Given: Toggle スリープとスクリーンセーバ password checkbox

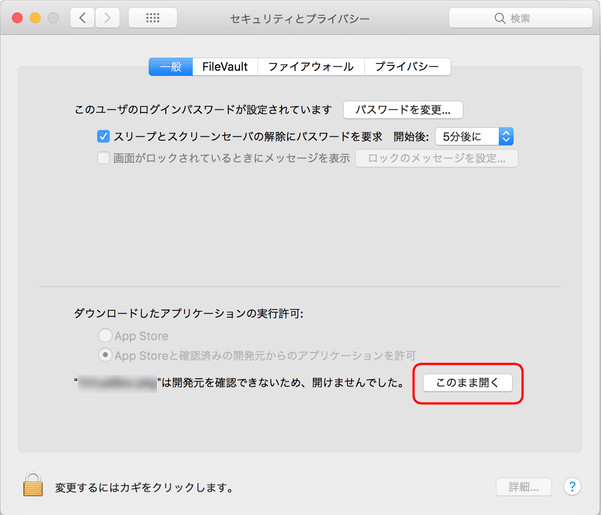Looking at the screenshot, I should (x=103, y=136).
